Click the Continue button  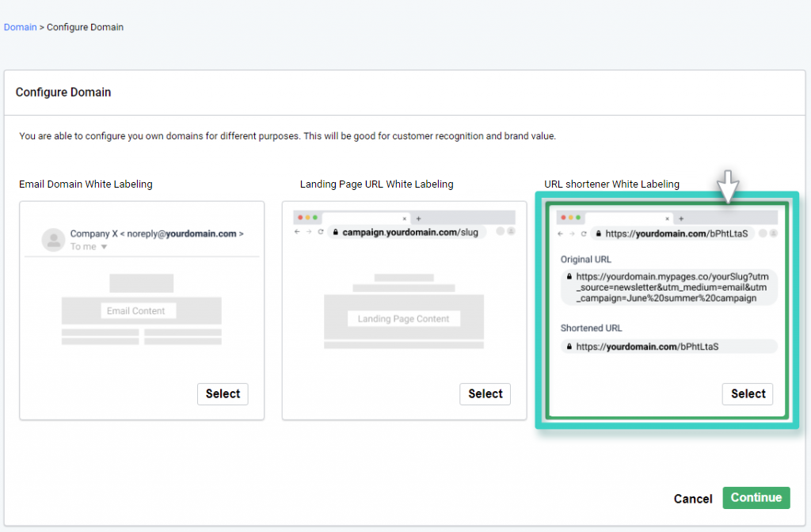[x=756, y=498]
